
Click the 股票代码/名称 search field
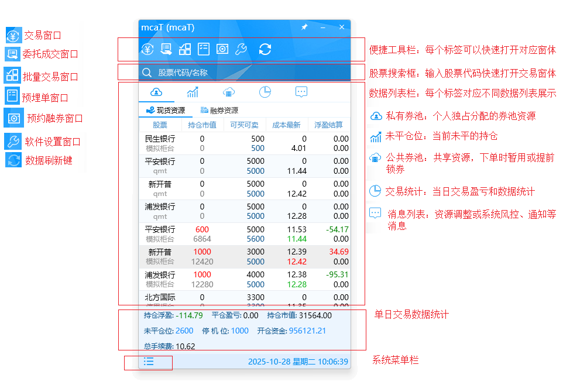tap(246, 73)
